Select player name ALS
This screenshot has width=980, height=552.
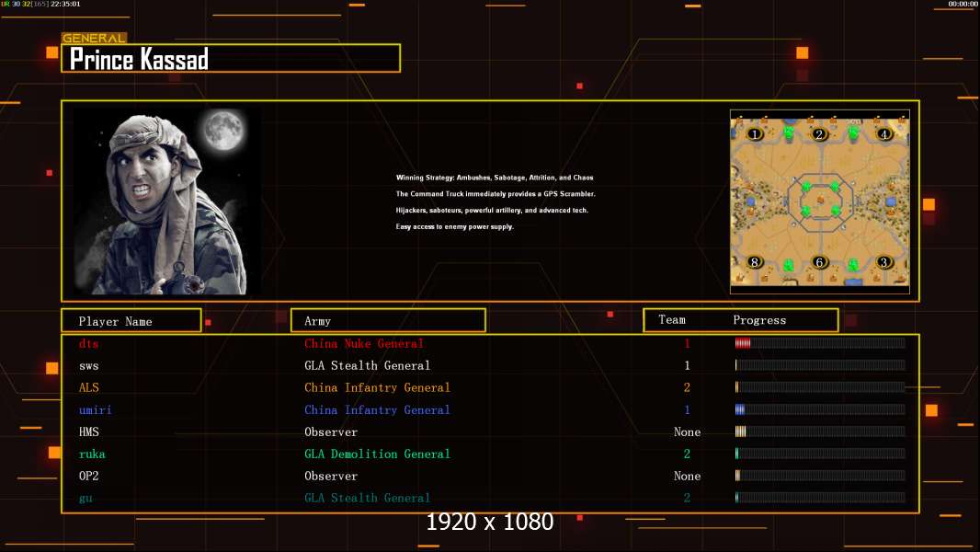click(x=89, y=387)
